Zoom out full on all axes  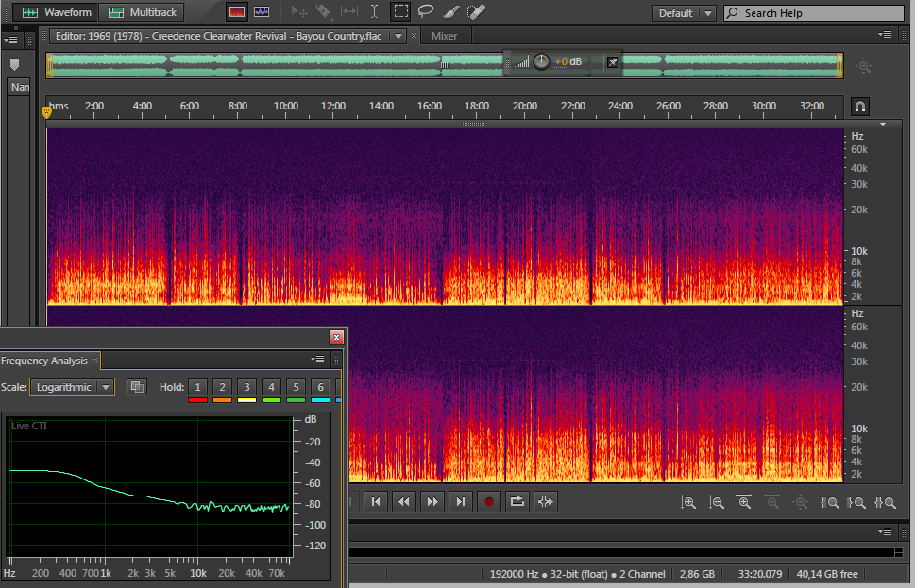pyautogui.click(x=800, y=502)
